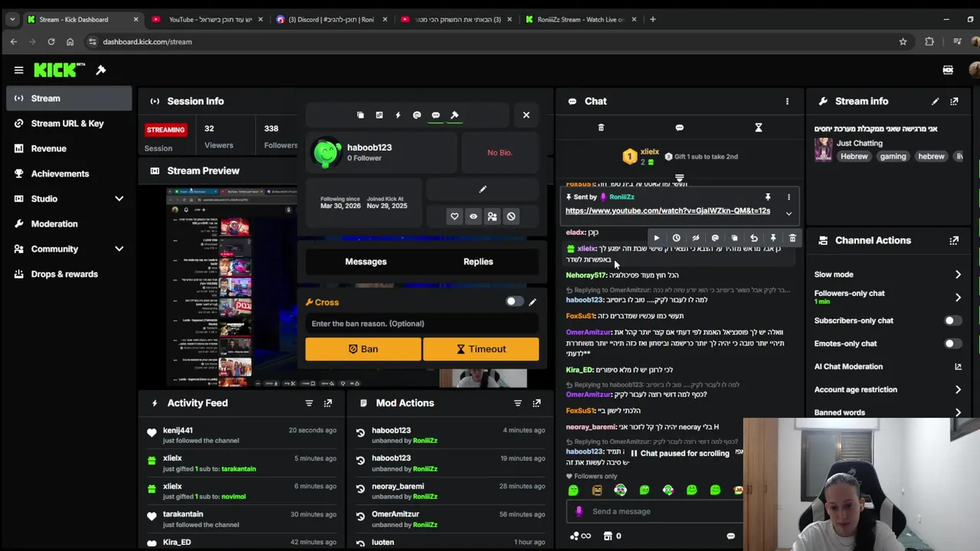Select Stream in the sidebar

click(x=69, y=98)
